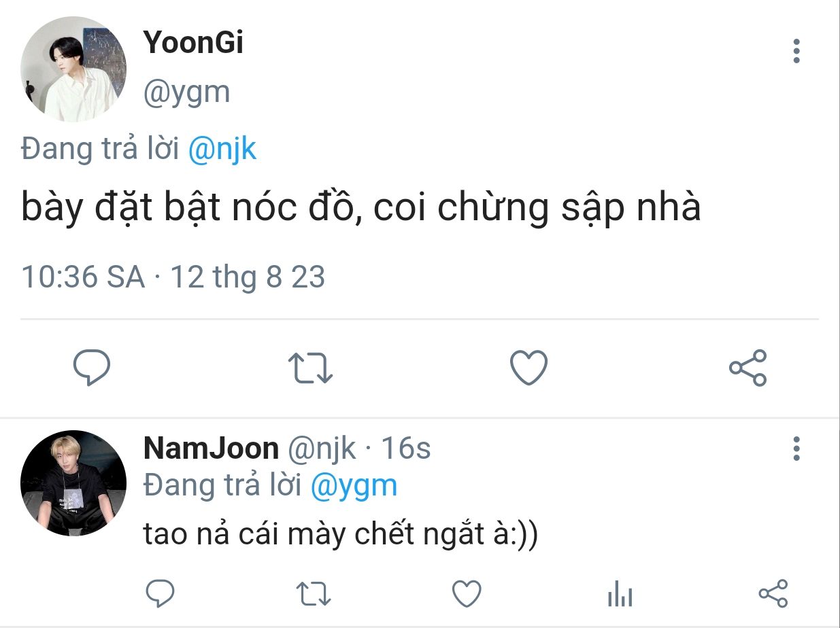The height and width of the screenshot is (628, 840).
Task: Open NamJoon's reply text tweet
Action: coord(341,535)
